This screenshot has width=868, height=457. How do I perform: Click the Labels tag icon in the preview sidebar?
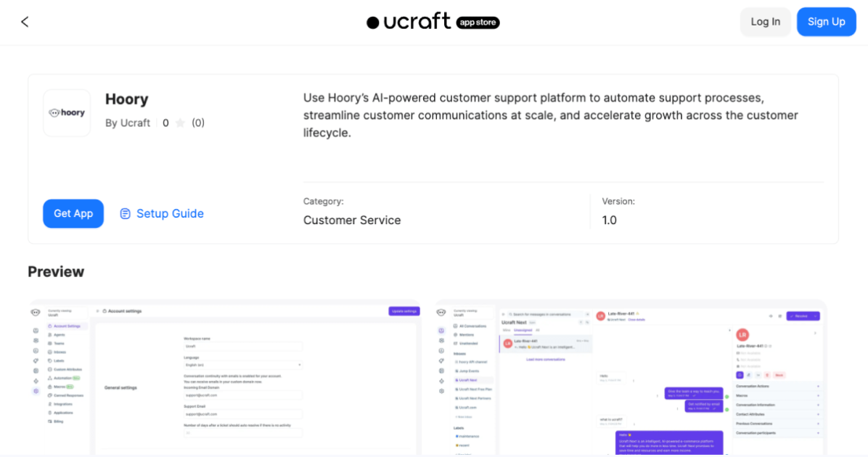[x=52, y=361]
